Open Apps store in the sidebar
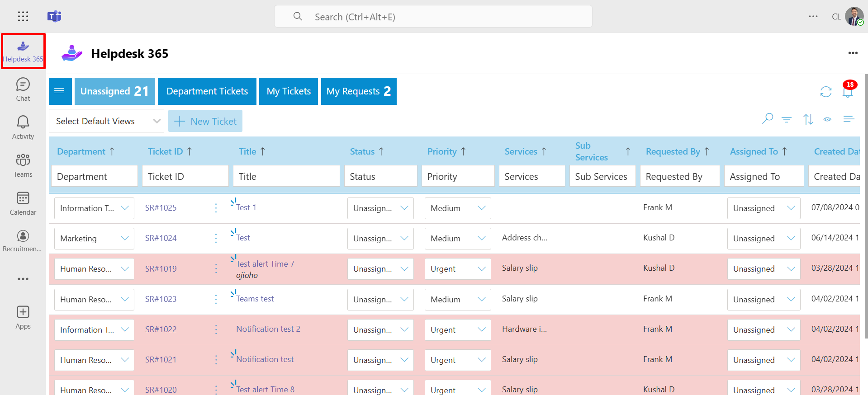The image size is (868, 395). pyautogui.click(x=23, y=317)
